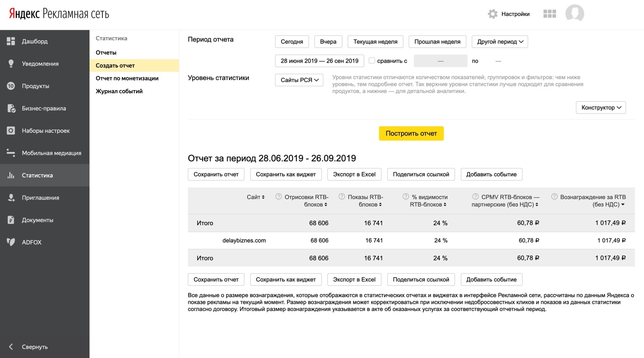Open the Business rules document icon
Viewport: 644px width, 358px height.
11,108
